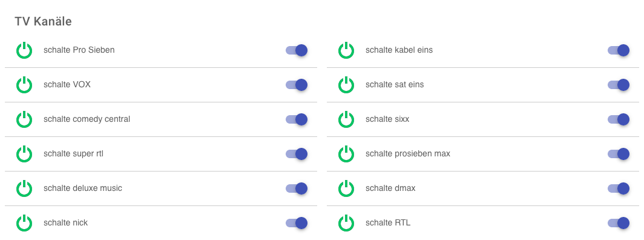
Task: Open power icon for schalte kabel eins
Action: tap(346, 50)
